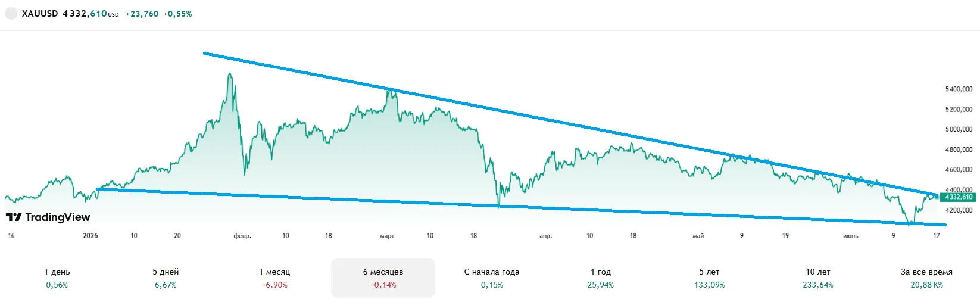Viewport: 980px width, 299px height.
Task: Click the 2026 year axis marker
Action: pyautogui.click(x=90, y=236)
